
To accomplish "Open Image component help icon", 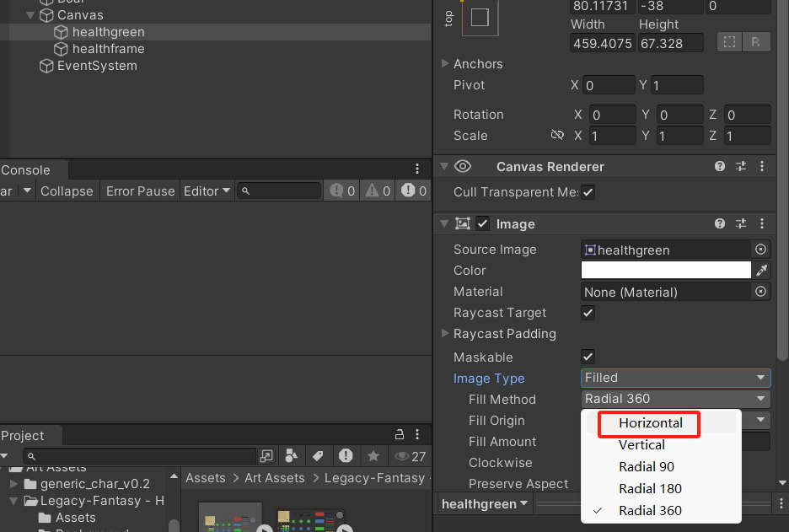I will (x=720, y=223).
